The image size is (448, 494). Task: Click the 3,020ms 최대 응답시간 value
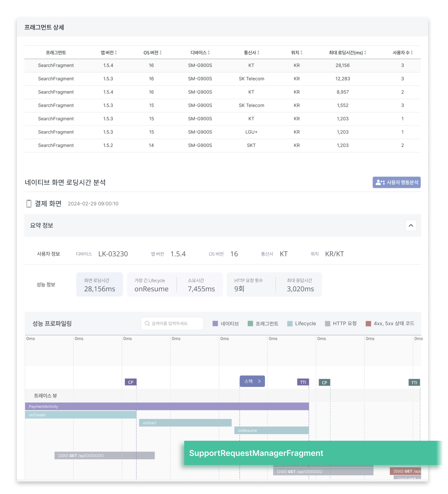pyautogui.click(x=300, y=289)
